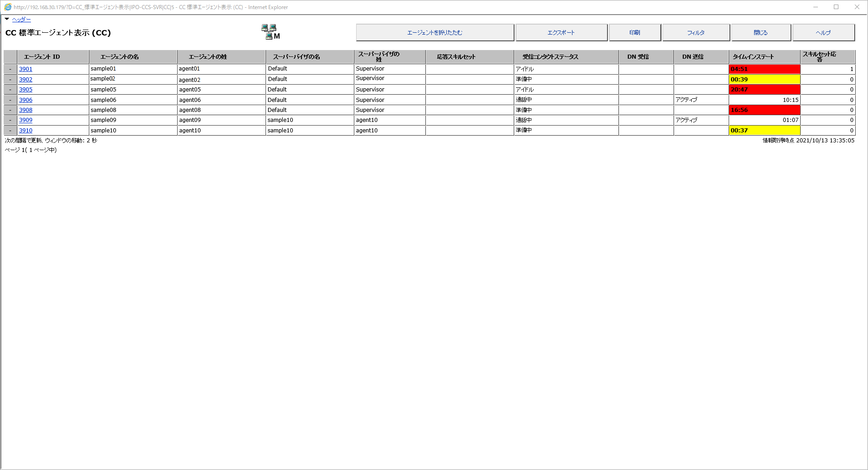Click the minus button beside agent 3909

(x=10, y=120)
